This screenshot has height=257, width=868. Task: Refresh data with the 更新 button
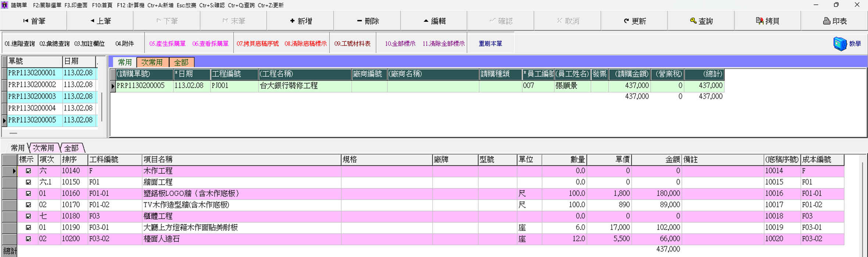[634, 21]
